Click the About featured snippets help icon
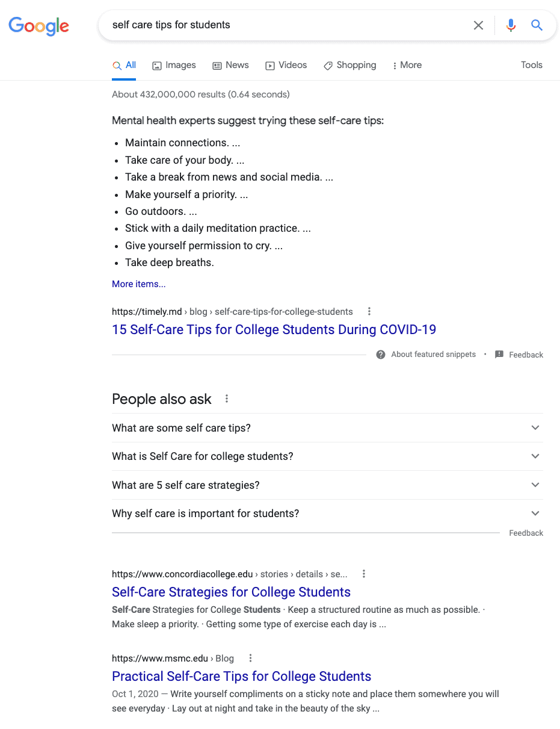This screenshot has height=729, width=560. (381, 355)
